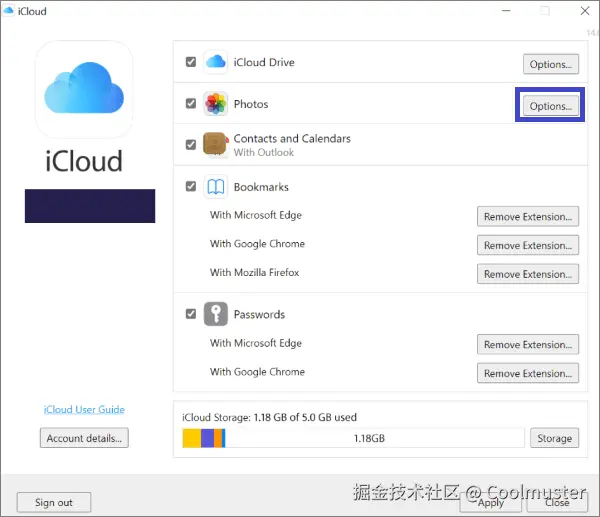Click the small iCloud icon in the title bar
The image size is (600, 517).
(x=8, y=11)
